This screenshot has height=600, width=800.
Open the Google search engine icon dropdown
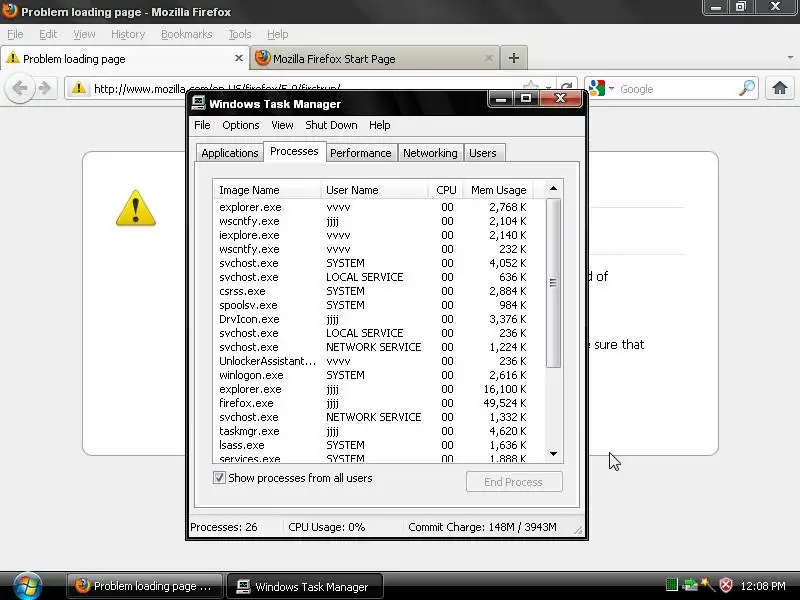coord(602,88)
